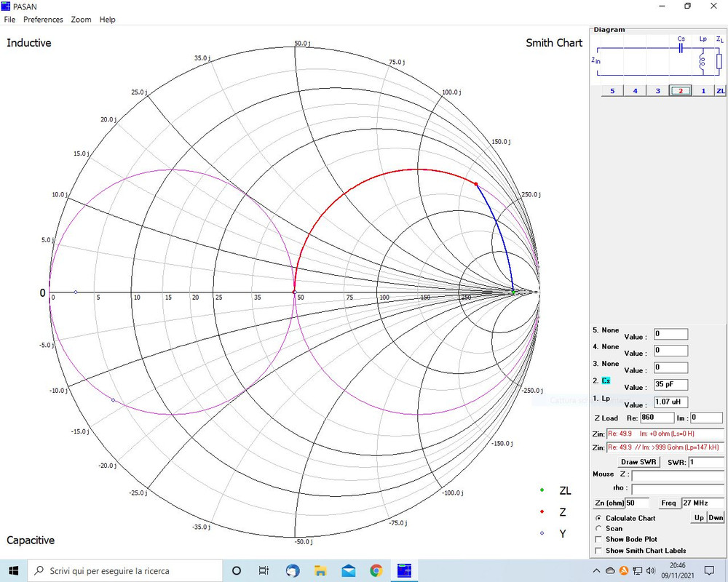This screenshot has height=582, width=728.
Task: Select the Scan radio button
Action: pos(598,528)
